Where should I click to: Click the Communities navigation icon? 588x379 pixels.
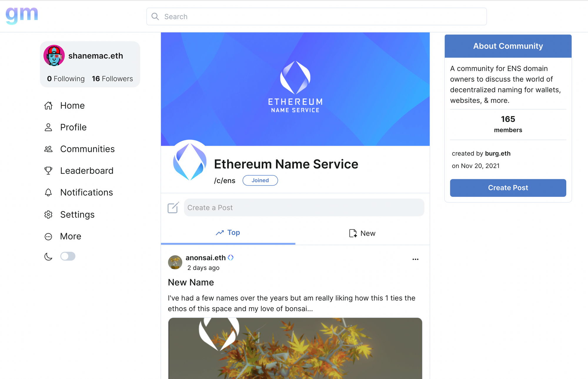(x=48, y=149)
